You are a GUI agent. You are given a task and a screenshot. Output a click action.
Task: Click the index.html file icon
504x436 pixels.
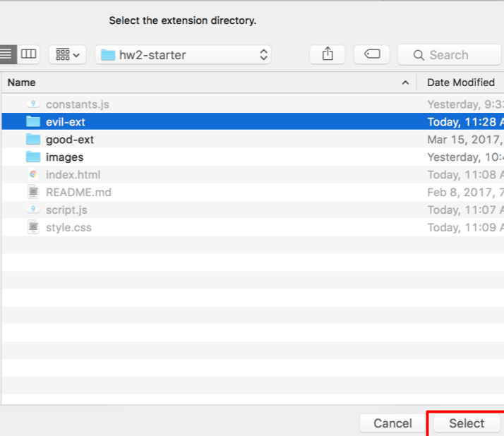click(33, 175)
